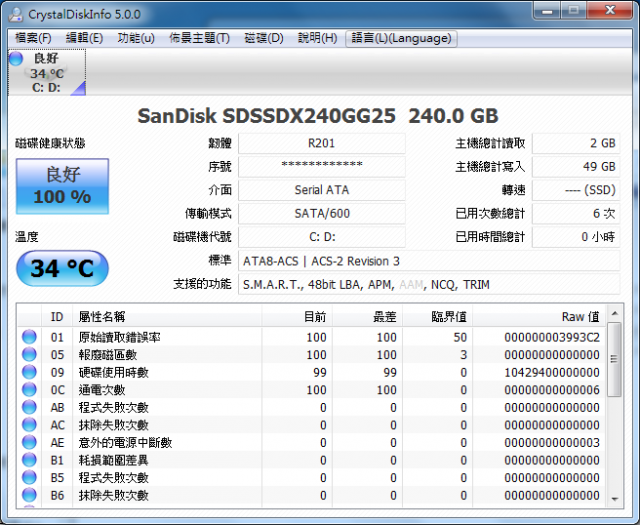
Task: Click the 良好 100 % health status button
Action: point(62,186)
